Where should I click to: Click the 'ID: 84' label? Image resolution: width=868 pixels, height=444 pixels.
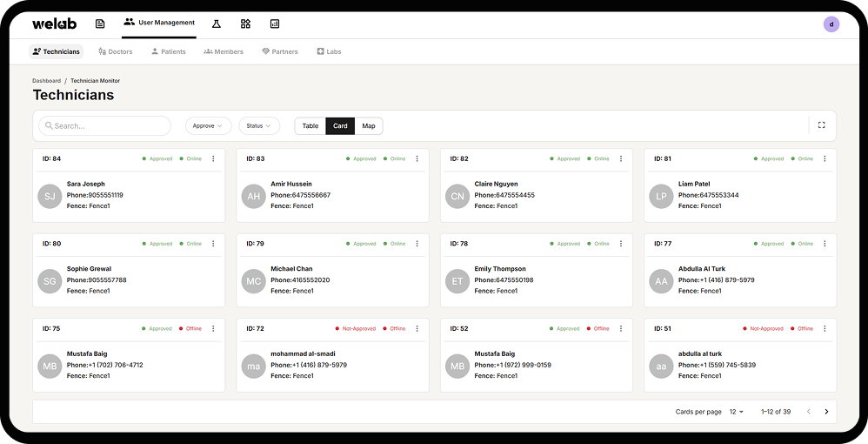(51, 158)
